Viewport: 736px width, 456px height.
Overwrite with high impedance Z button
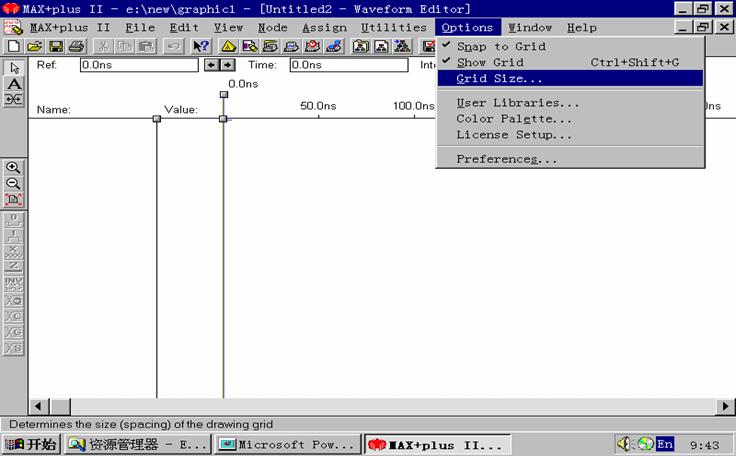click(14, 268)
